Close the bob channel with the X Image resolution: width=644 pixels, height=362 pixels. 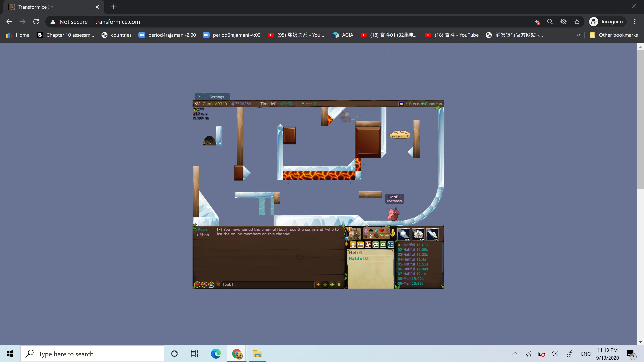(218, 284)
